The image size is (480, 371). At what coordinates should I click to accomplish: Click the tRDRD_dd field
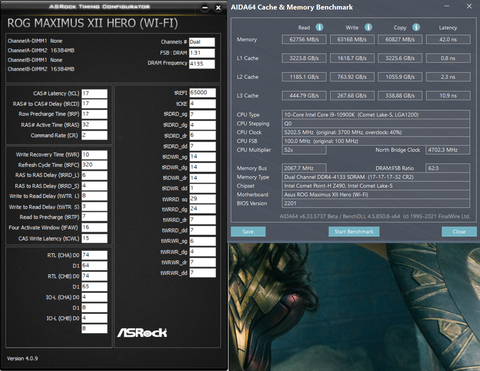[x=202, y=146]
